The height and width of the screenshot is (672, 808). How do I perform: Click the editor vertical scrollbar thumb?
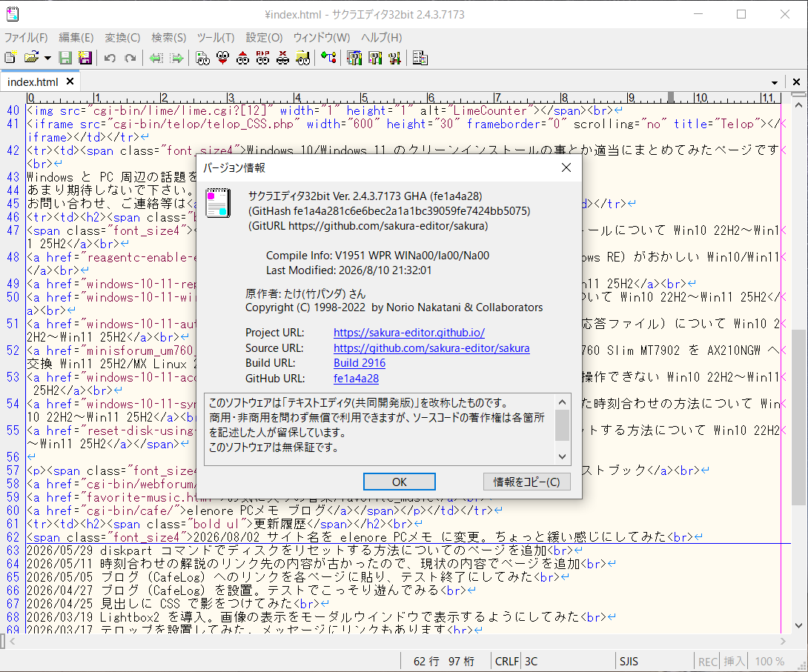[x=798, y=418]
